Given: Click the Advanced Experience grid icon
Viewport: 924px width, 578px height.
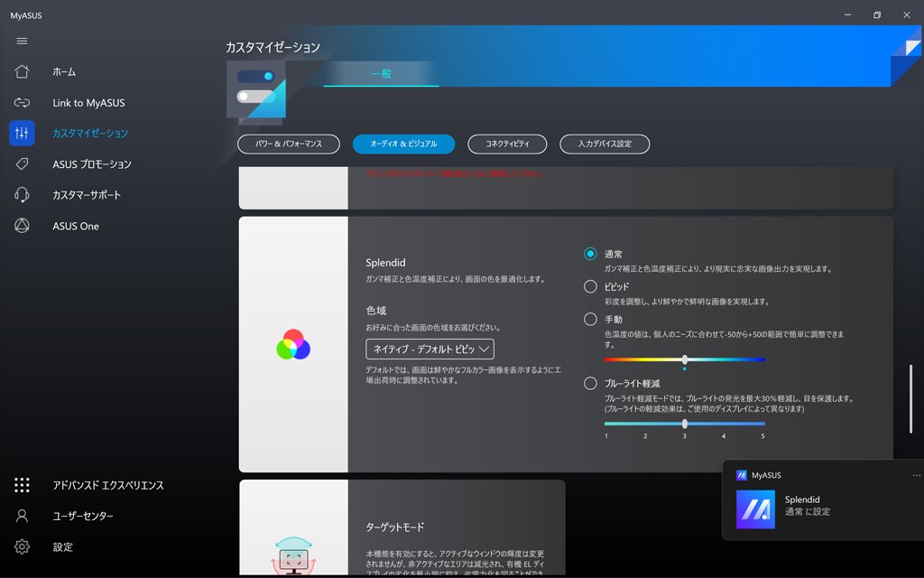Looking at the screenshot, I should [x=22, y=485].
